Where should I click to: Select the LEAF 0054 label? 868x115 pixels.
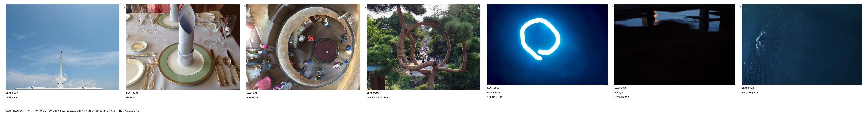coord(253,93)
